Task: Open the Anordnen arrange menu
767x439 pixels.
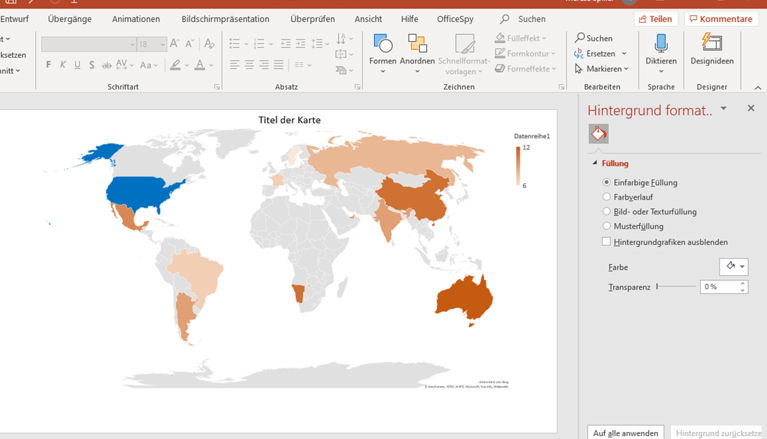Action: pos(417,53)
